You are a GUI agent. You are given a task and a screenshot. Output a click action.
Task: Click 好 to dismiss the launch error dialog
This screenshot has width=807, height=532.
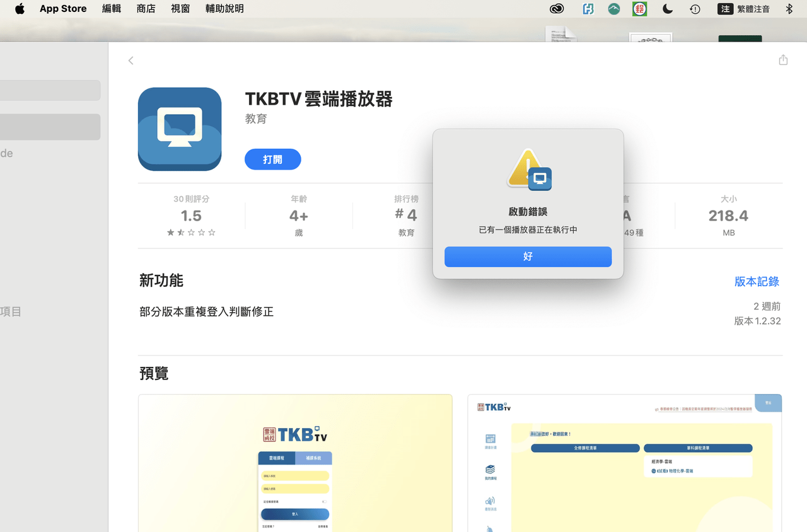(528, 257)
